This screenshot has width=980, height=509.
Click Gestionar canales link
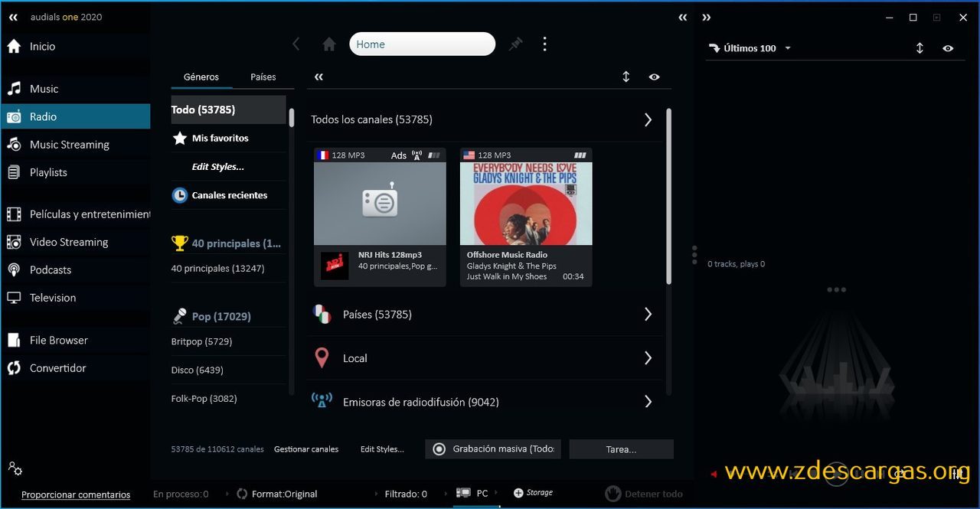306,449
